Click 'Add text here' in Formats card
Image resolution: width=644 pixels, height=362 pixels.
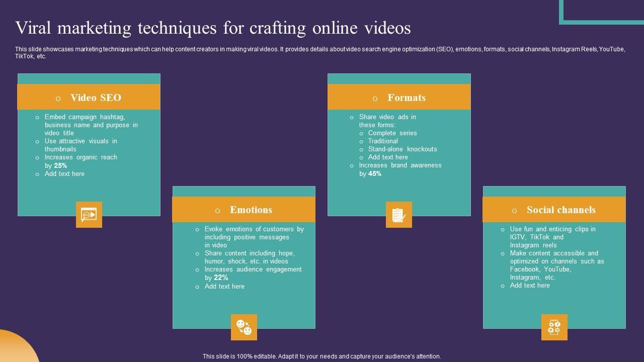[x=388, y=157]
